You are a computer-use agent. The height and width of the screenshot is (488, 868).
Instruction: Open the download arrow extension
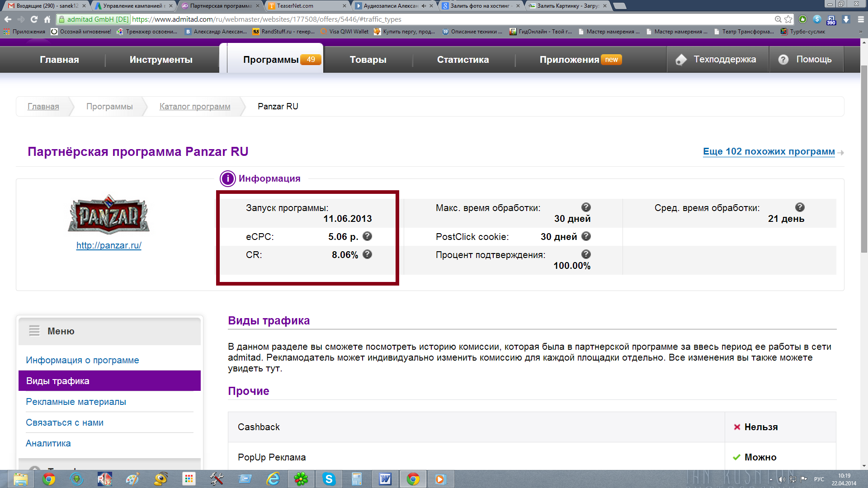click(x=846, y=19)
